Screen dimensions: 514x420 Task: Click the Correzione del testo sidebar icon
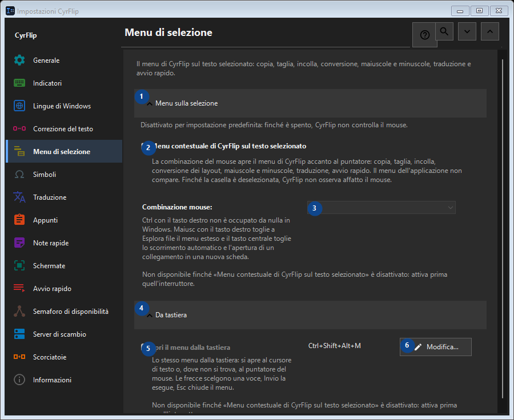tap(19, 129)
